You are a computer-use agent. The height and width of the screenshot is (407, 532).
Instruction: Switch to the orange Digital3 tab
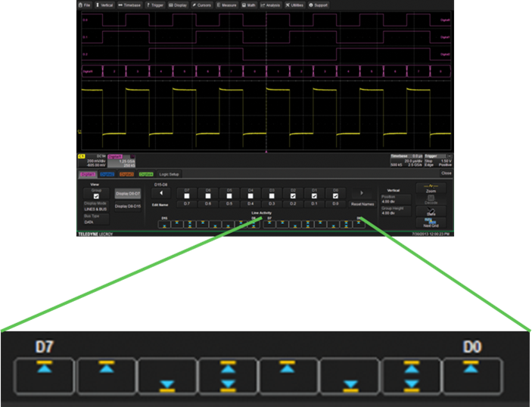tap(126, 174)
